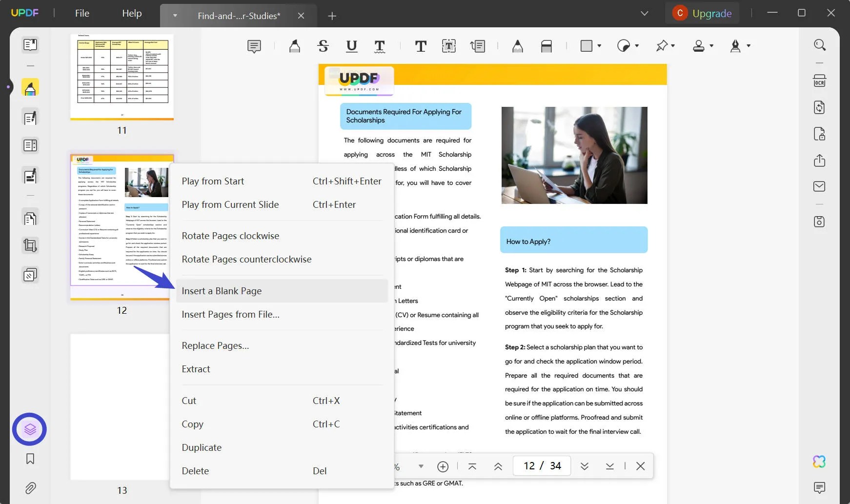Screen dimensions: 850x504
Task: Select the page 13 thumbnail
Action: (x=120, y=406)
